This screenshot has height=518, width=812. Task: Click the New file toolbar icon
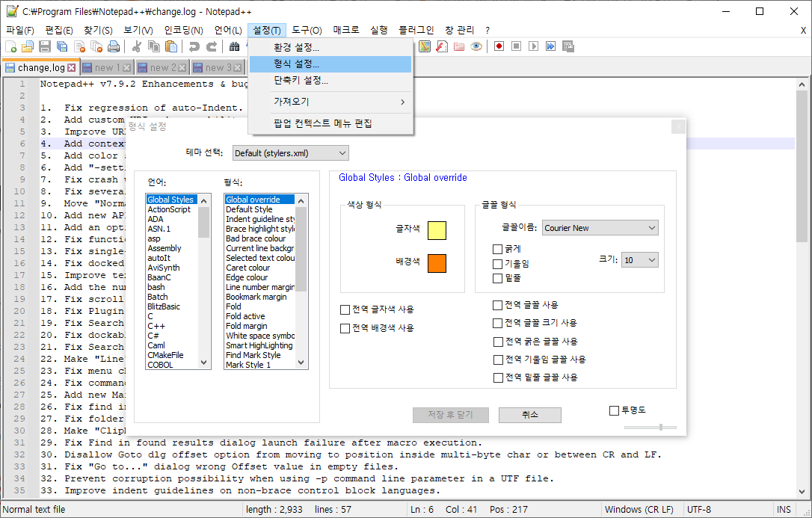[x=11, y=46]
